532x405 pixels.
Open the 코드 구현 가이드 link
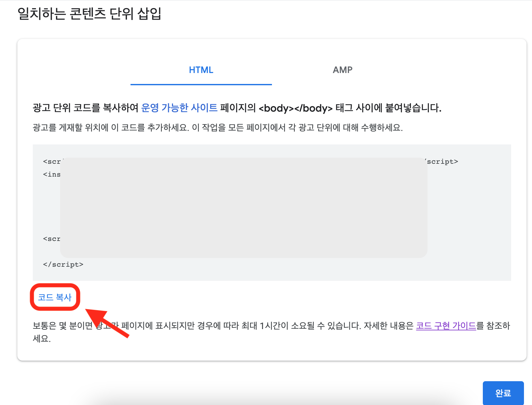(x=446, y=326)
